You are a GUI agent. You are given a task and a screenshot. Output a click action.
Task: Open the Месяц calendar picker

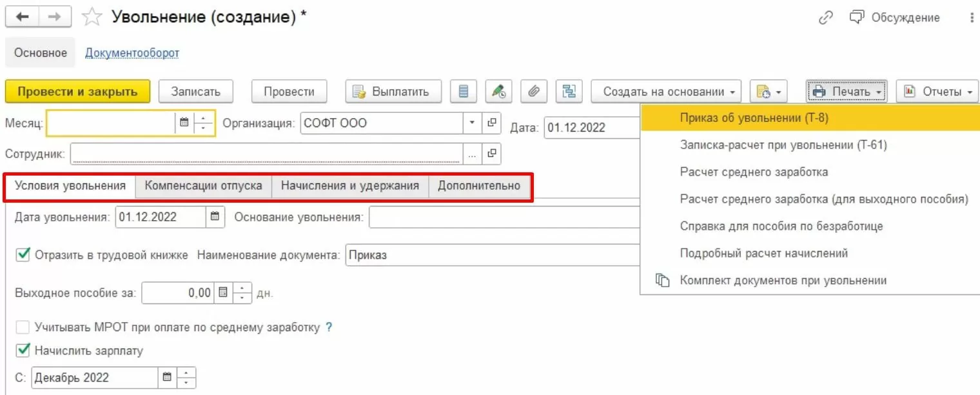click(x=184, y=123)
